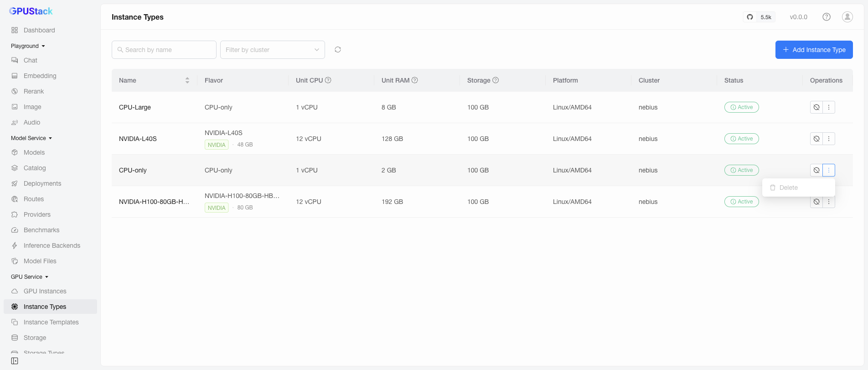
Task: Click the NVIDIA-H100-80GB-H… name cell
Action: [154, 202]
